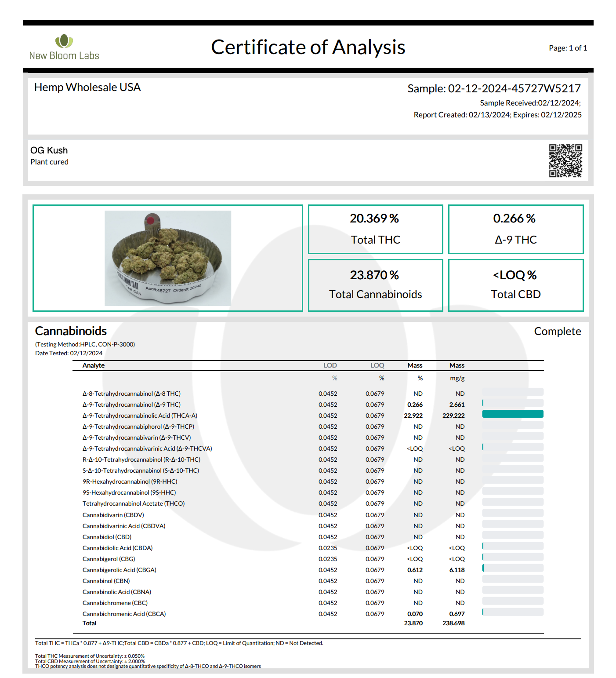Click the 'Page: 1 of 1' label
The width and height of the screenshot is (616, 678).
[568, 48]
